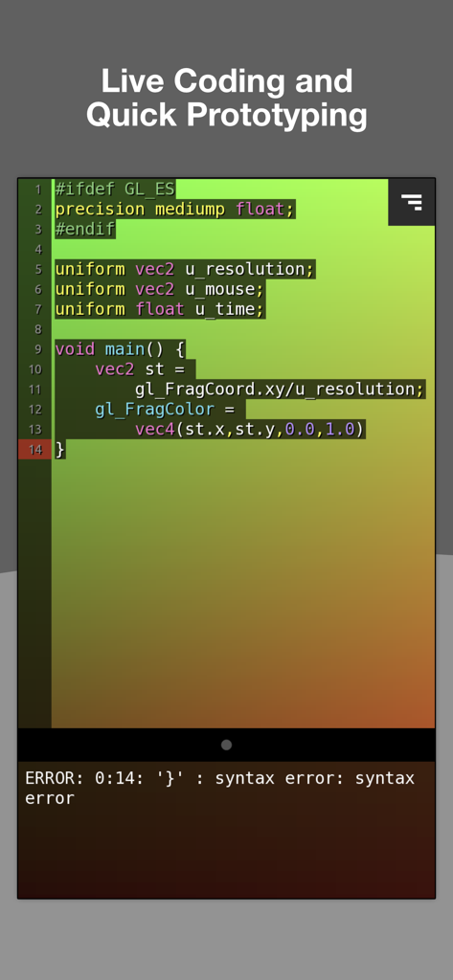The image size is (453, 980).
Task: Click the ERROR 0:14 syntax error message
Action: pyautogui.click(x=219, y=789)
